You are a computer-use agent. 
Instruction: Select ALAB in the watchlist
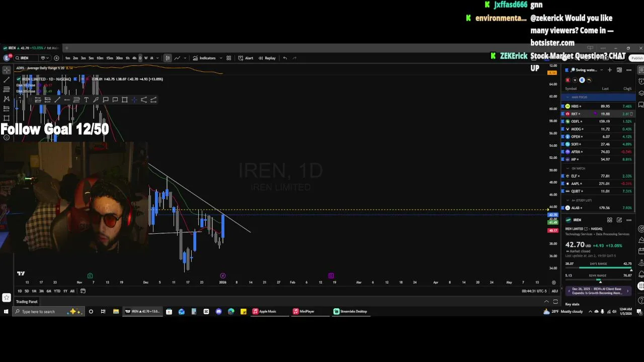tap(599, 208)
